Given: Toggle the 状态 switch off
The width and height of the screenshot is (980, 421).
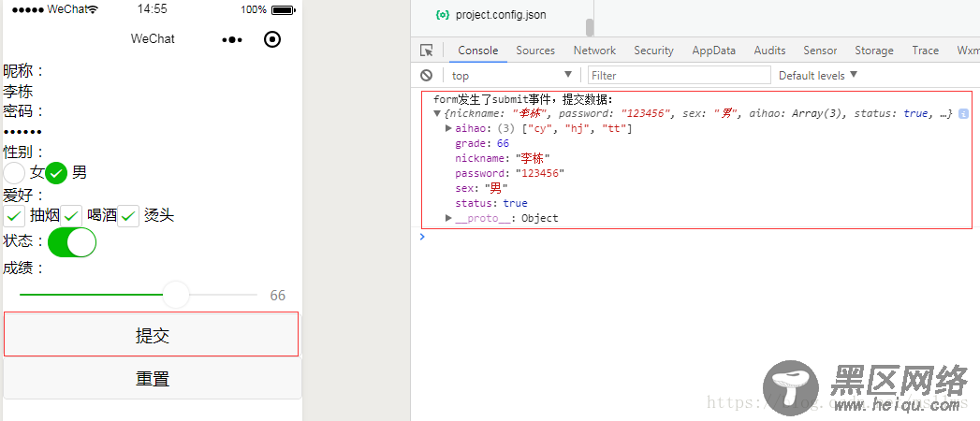Looking at the screenshot, I should click(x=72, y=241).
